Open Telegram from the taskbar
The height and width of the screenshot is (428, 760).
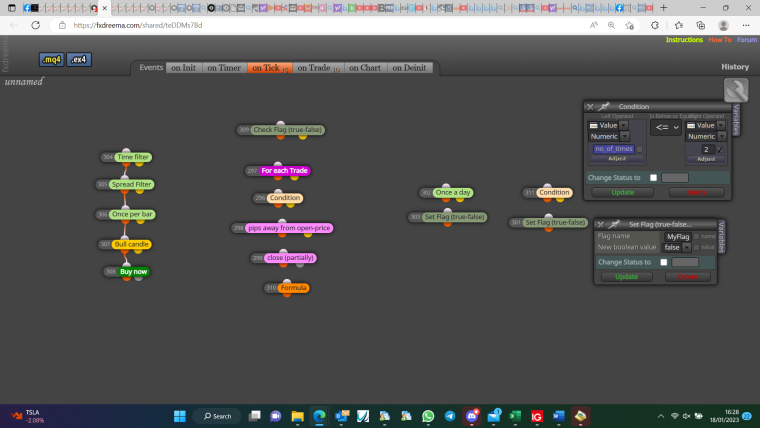pos(450,416)
